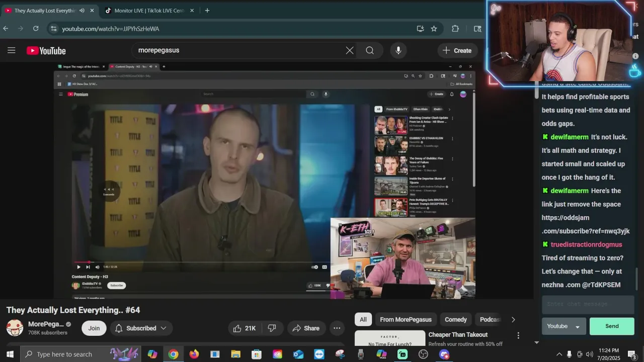Open options for Cheaper Than Takeout ad
The image size is (644, 362).
coord(518,335)
